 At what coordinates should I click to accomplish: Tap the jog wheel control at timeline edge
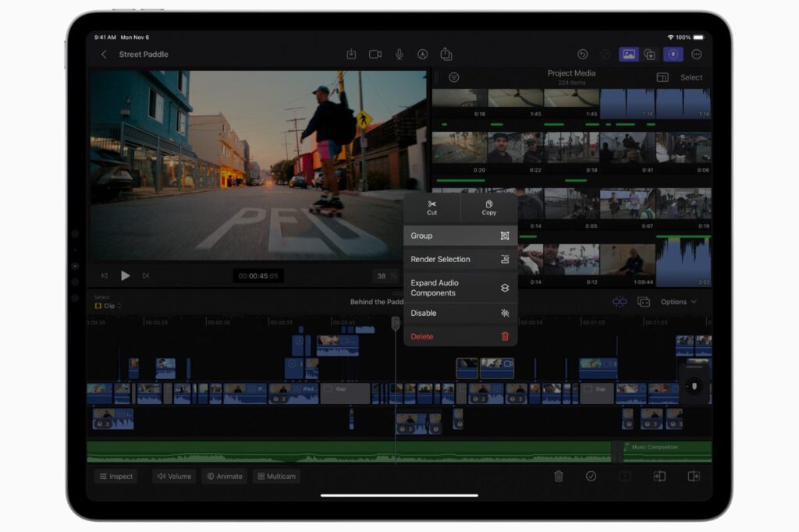694,387
